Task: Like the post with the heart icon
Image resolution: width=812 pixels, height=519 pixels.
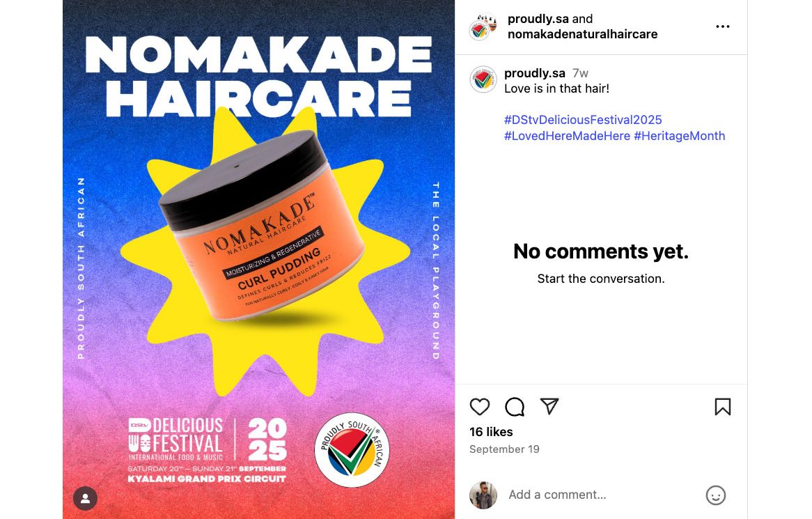Action: [x=480, y=407]
